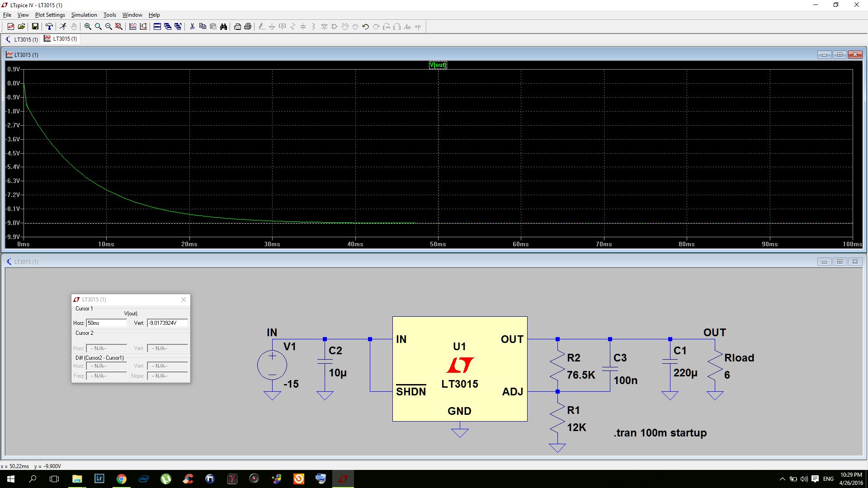Click the text Aa toolbar icon
Viewport: 868px width, 488px height.
407,27
